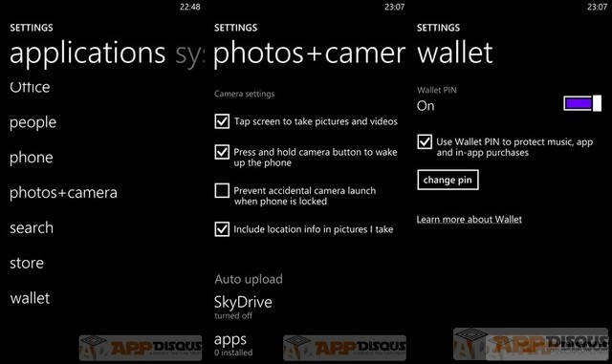
Task: Open the people settings entry
Action: pos(33,122)
